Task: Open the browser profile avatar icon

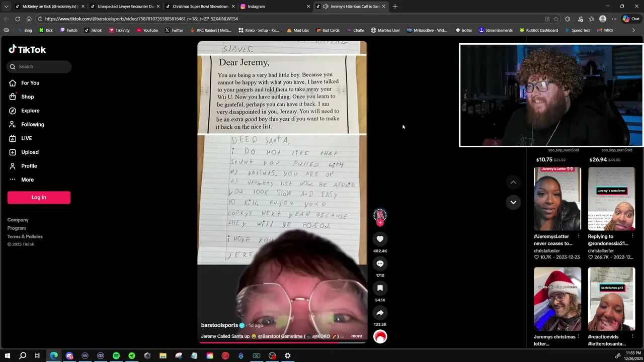Action: (x=603, y=19)
